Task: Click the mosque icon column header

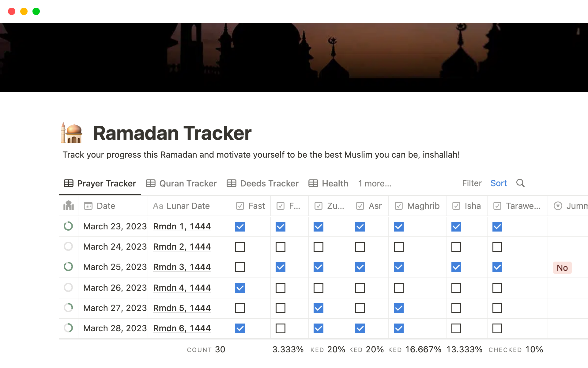Action: (68, 206)
